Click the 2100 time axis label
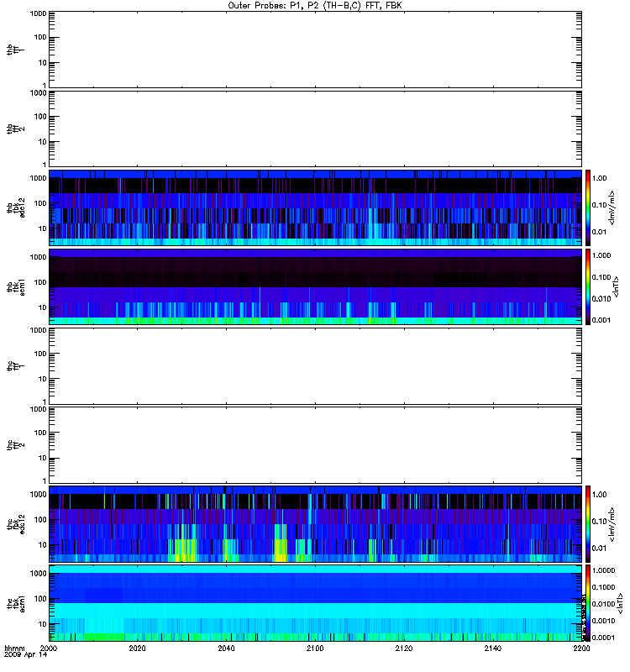The width and height of the screenshot is (630, 672). point(315,648)
